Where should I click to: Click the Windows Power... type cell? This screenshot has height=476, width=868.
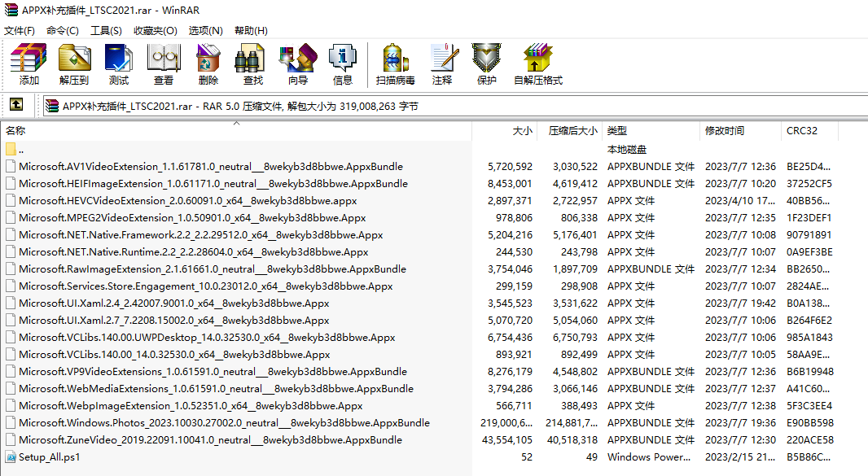click(649, 457)
